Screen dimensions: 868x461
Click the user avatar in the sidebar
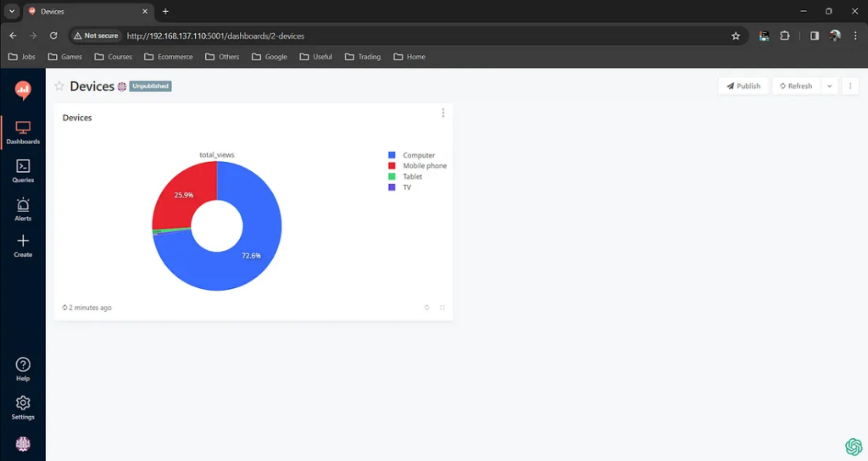click(x=23, y=444)
